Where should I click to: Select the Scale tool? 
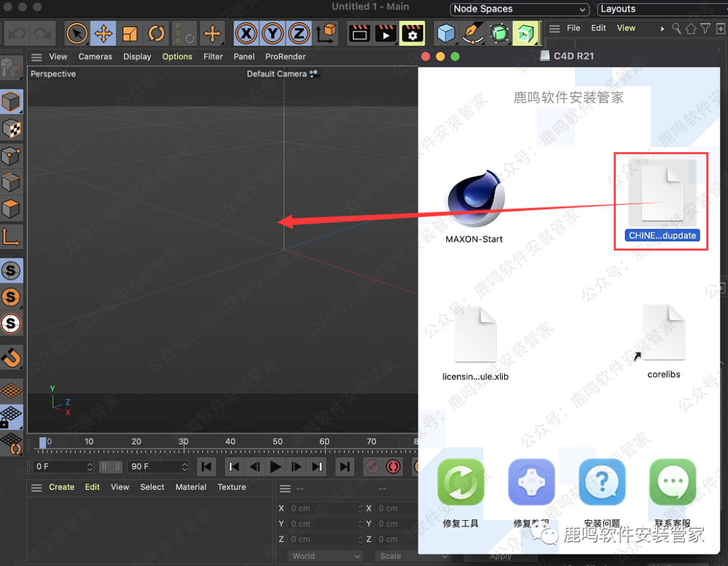tap(130, 33)
